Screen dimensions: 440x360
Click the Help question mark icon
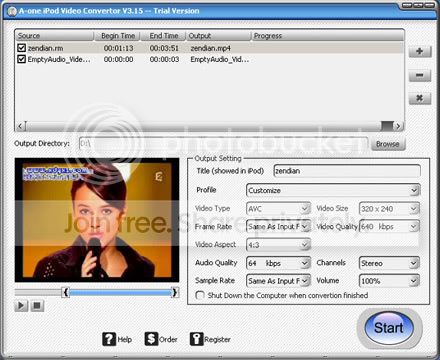(x=109, y=339)
